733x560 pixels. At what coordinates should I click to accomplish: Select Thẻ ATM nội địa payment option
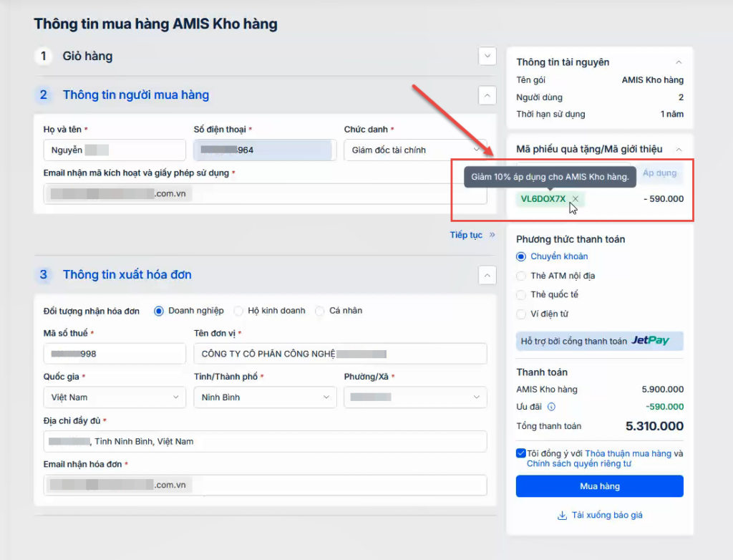521,276
